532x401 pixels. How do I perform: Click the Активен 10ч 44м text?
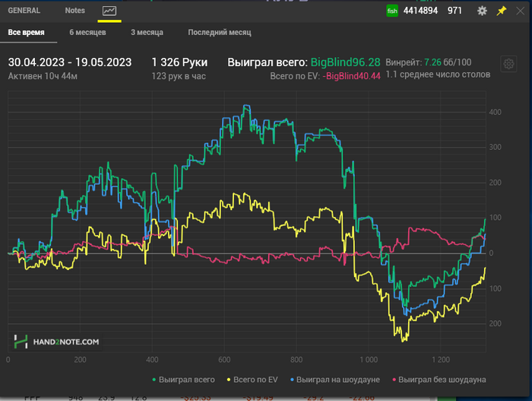(43, 76)
